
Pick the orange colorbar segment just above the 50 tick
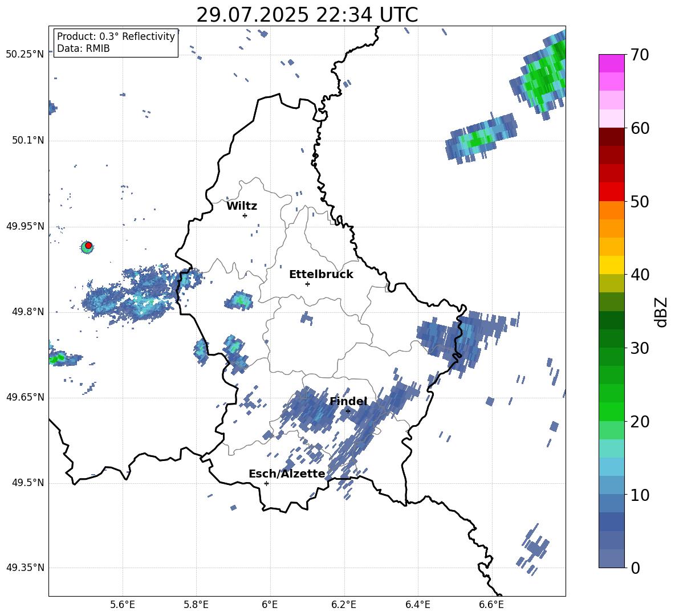point(611,210)
